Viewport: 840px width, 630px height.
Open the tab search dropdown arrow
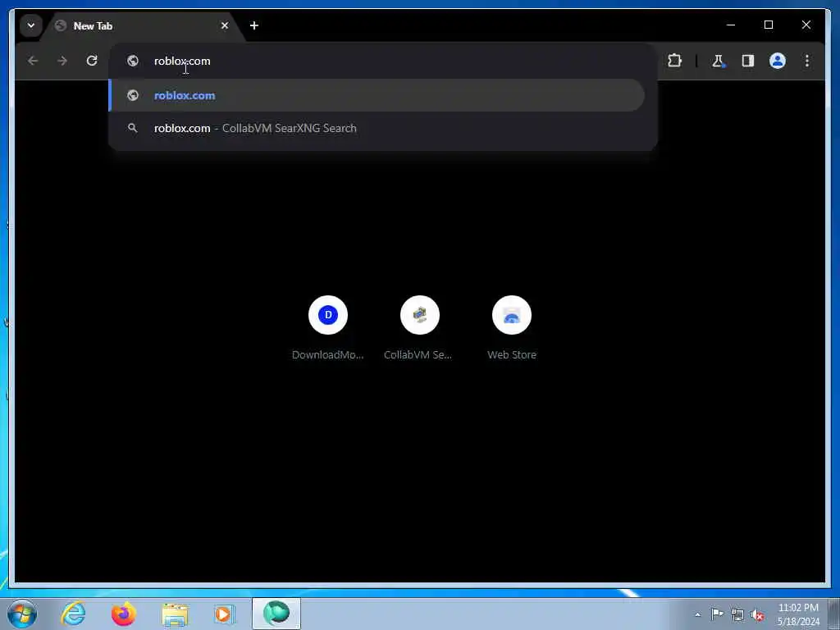pos(31,25)
